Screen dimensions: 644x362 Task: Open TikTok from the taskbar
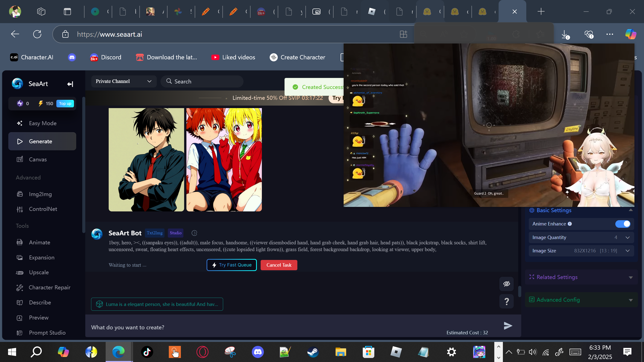point(147,352)
